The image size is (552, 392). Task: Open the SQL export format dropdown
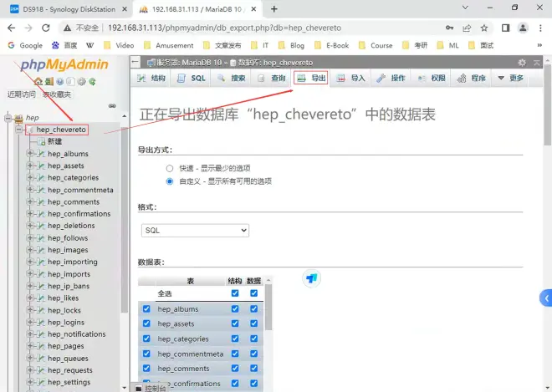click(196, 231)
